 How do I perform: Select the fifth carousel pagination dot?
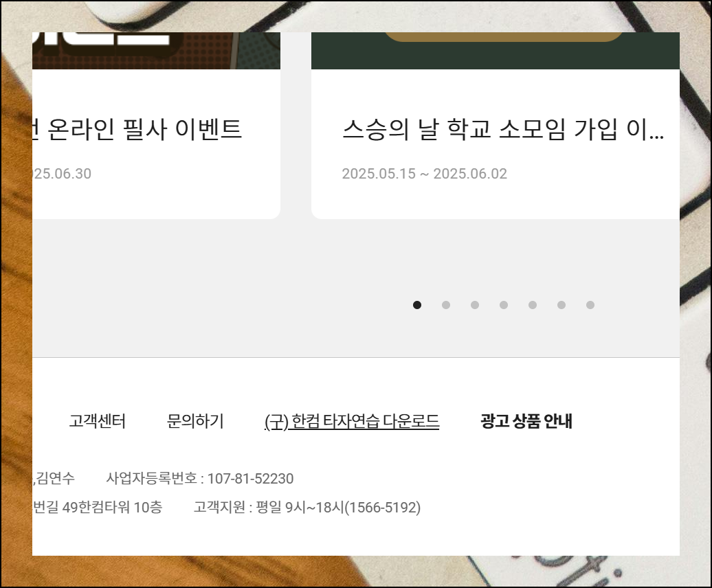(533, 305)
